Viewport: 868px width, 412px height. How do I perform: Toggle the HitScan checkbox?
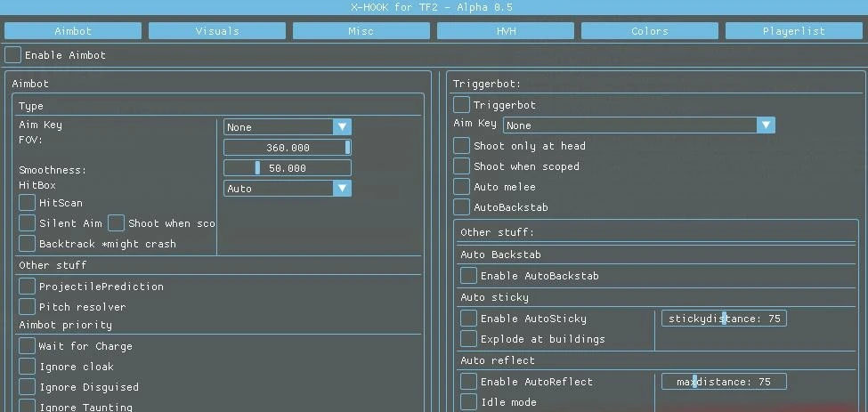(x=27, y=202)
